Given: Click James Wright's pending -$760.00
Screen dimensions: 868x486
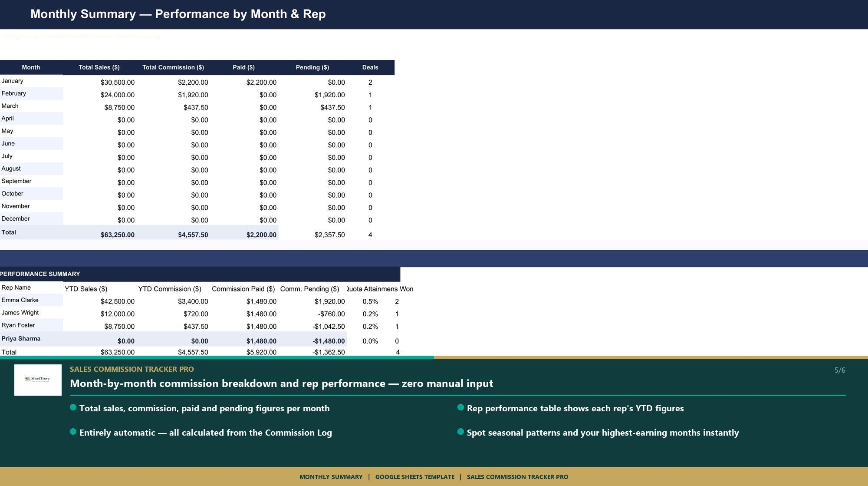Looking at the screenshot, I should 332,314.
